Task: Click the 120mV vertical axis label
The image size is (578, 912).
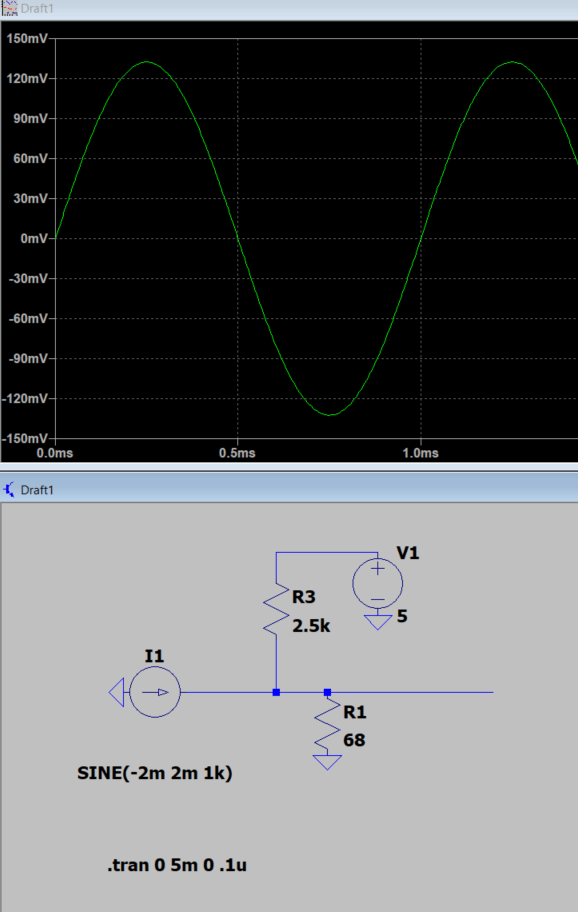Action: (x=27, y=79)
